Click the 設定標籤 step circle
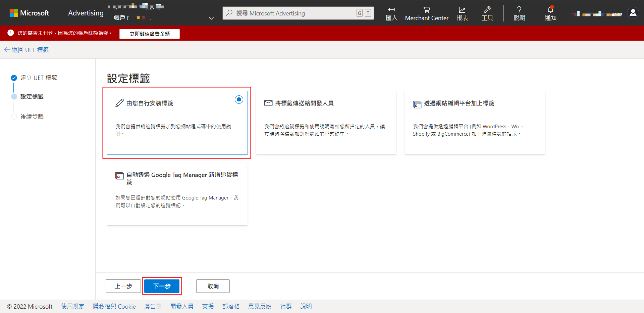The width and height of the screenshot is (644, 313). pos(14,97)
